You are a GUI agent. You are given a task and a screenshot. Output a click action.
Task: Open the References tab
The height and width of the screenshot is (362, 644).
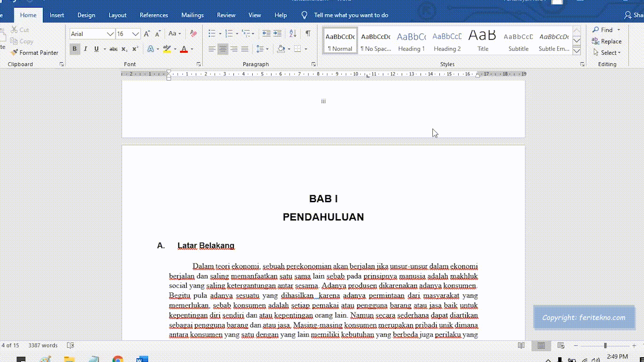154,15
